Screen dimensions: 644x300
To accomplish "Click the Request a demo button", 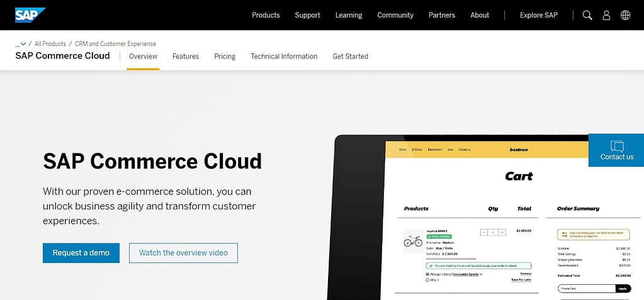I will 81,253.
